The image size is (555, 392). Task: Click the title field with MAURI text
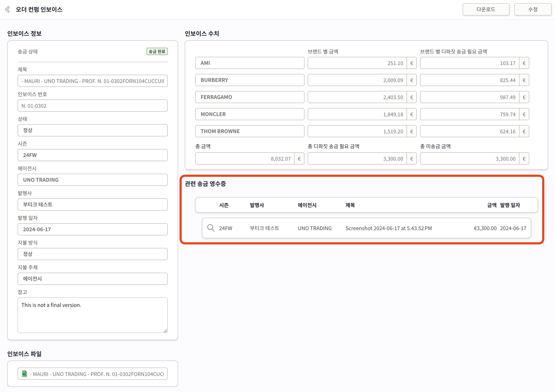point(92,81)
